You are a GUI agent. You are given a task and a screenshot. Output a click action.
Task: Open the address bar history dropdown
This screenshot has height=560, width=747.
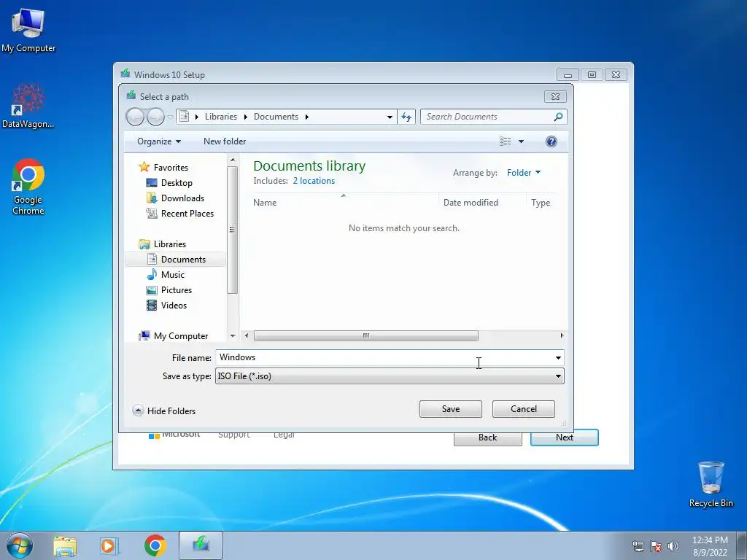point(390,117)
